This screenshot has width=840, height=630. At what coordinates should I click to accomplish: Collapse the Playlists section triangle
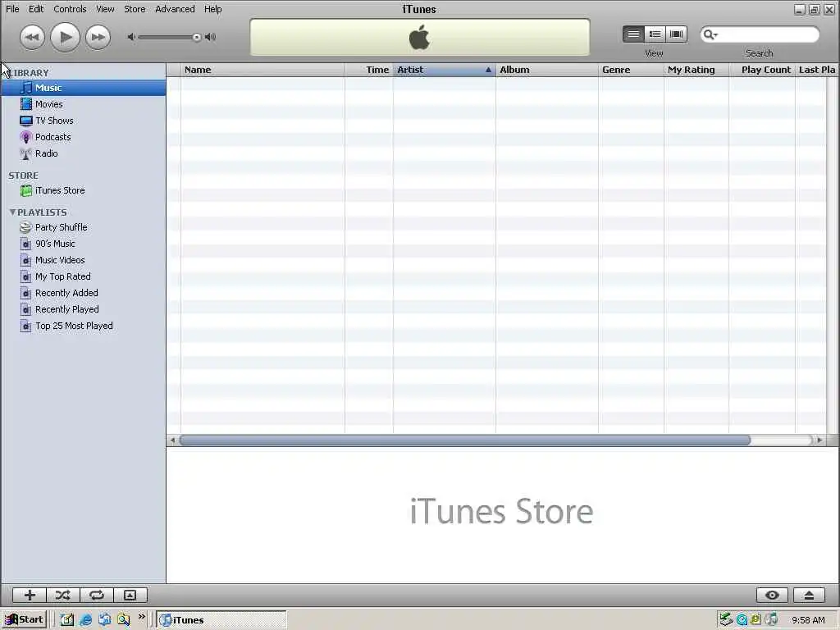point(12,212)
